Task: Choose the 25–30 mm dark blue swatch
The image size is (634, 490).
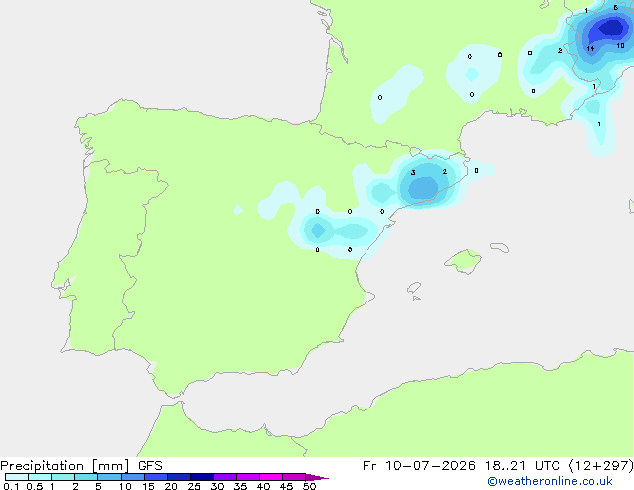Action: coord(202,477)
